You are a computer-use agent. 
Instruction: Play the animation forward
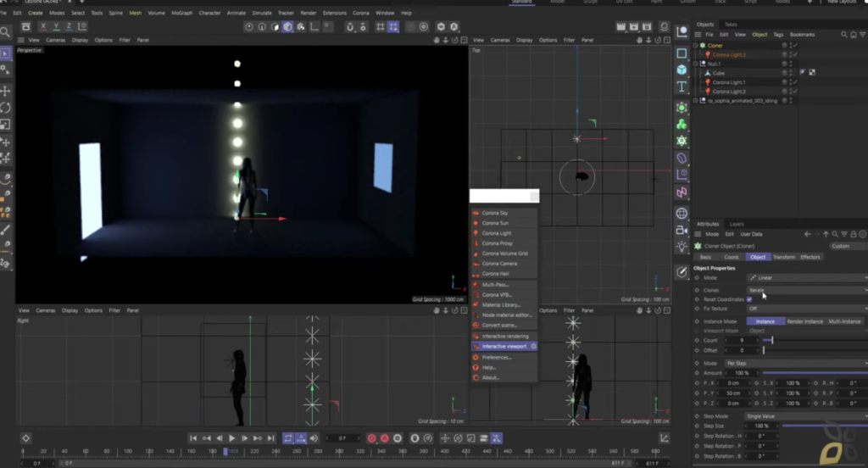click(232, 438)
